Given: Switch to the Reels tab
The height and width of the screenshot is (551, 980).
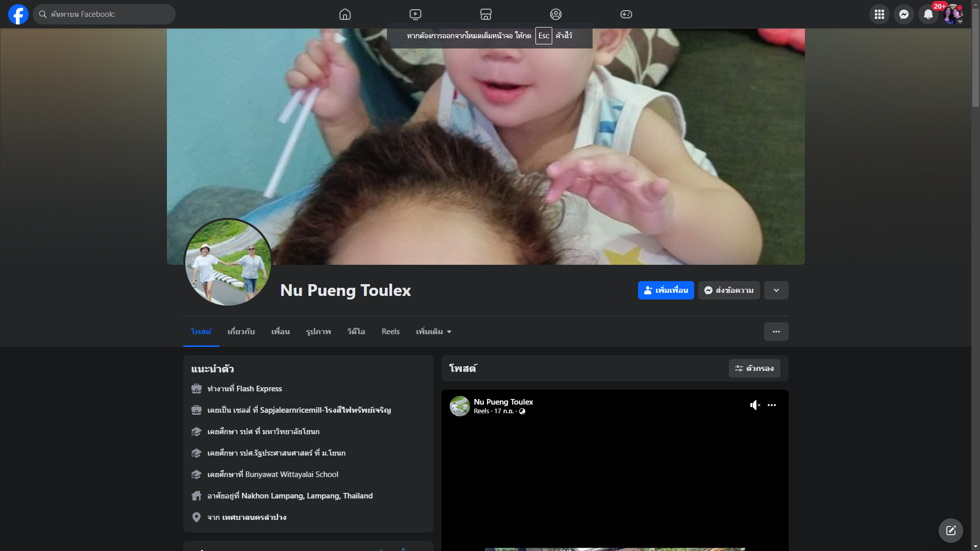Looking at the screenshot, I should pyautogui.click(x=390, y=332).
